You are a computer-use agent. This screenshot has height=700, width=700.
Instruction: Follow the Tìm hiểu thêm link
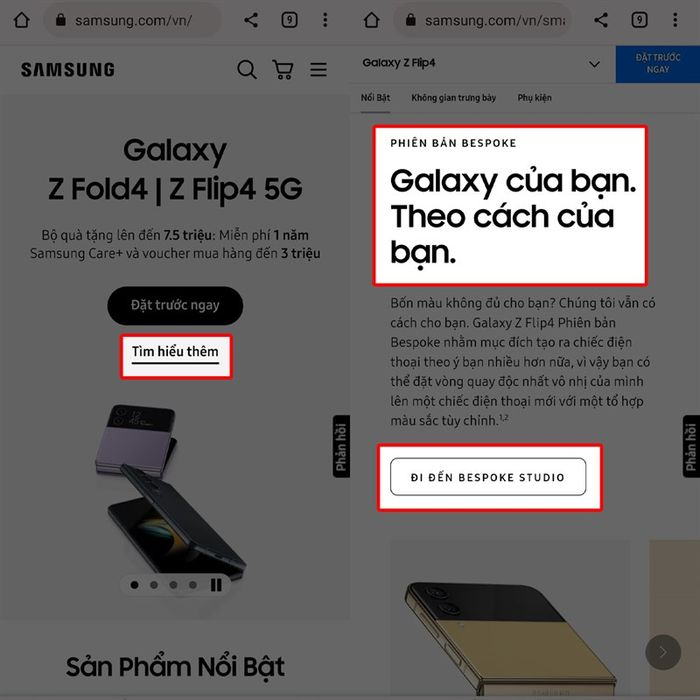point(175,353)
